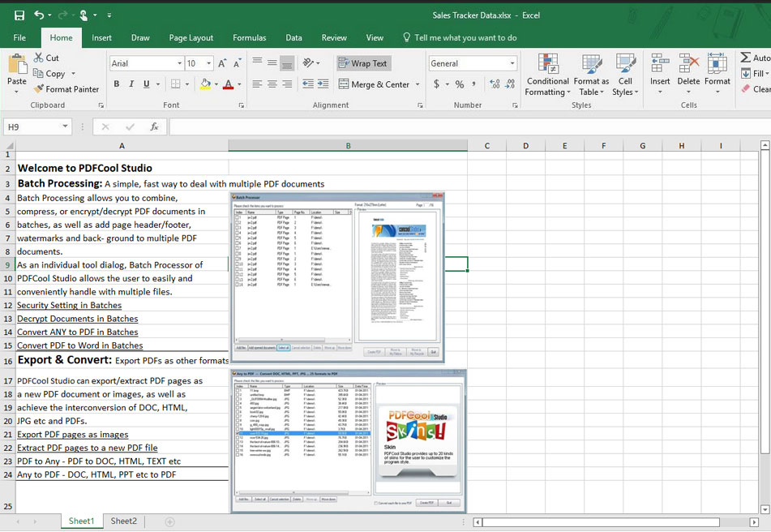Increase font size with the larger A
771x532 pixels.
(222, 63)
